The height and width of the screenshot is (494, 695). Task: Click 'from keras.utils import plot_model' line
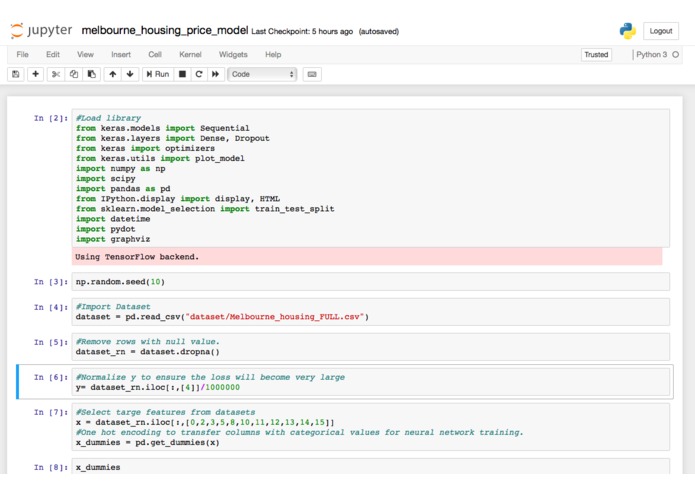160,158
